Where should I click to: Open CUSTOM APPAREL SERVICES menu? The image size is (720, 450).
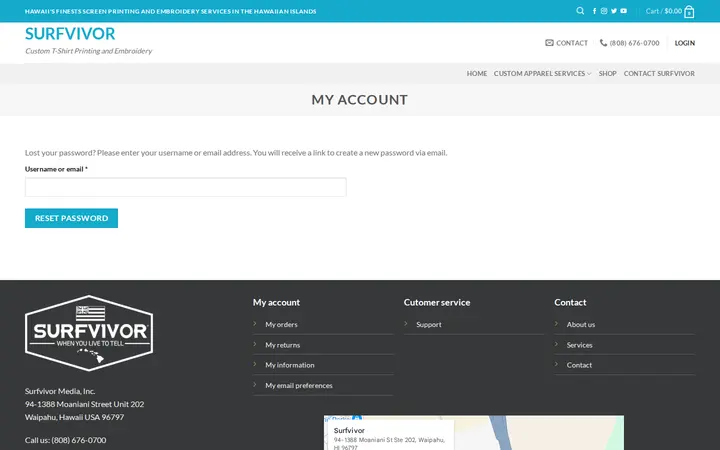(540, 73)
